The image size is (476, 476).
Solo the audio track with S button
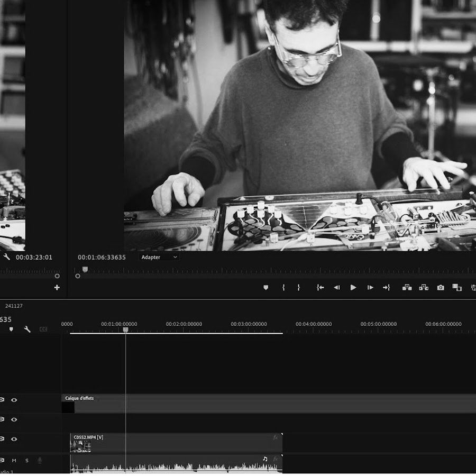(27, 461)
